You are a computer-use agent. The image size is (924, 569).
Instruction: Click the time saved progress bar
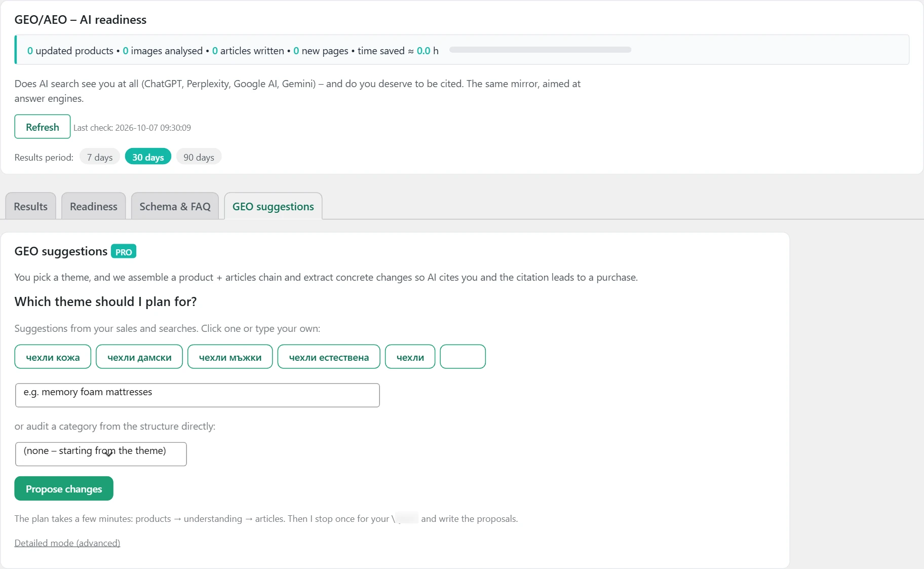click(540, 50)
